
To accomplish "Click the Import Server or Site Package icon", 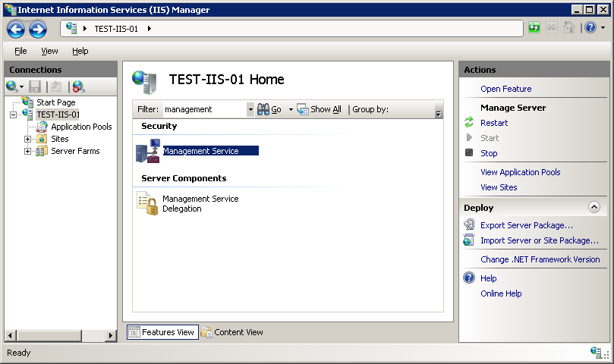I will pos(469,240).
